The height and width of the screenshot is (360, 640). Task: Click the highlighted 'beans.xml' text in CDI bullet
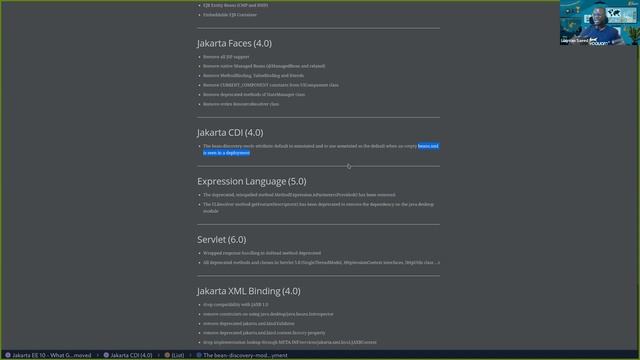[x=428, y=146]
